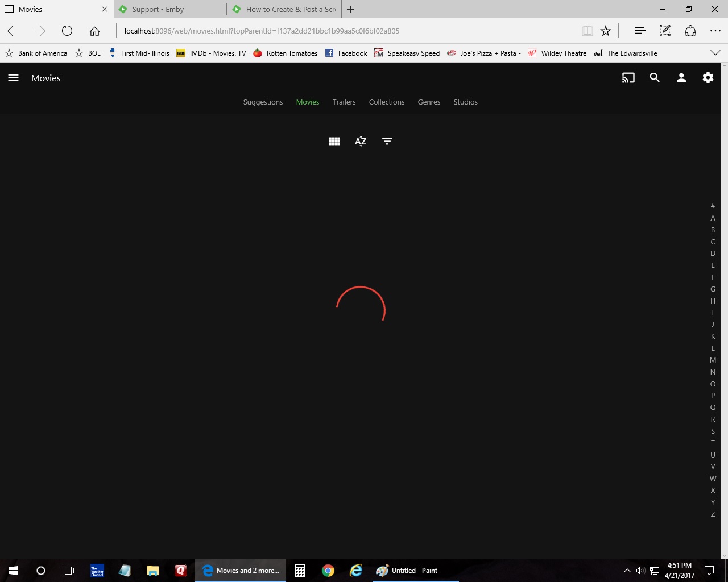Open The Edwardsville bookmark
The height and width of the screenshot is (582, 728).
click(x=626, y=53)
